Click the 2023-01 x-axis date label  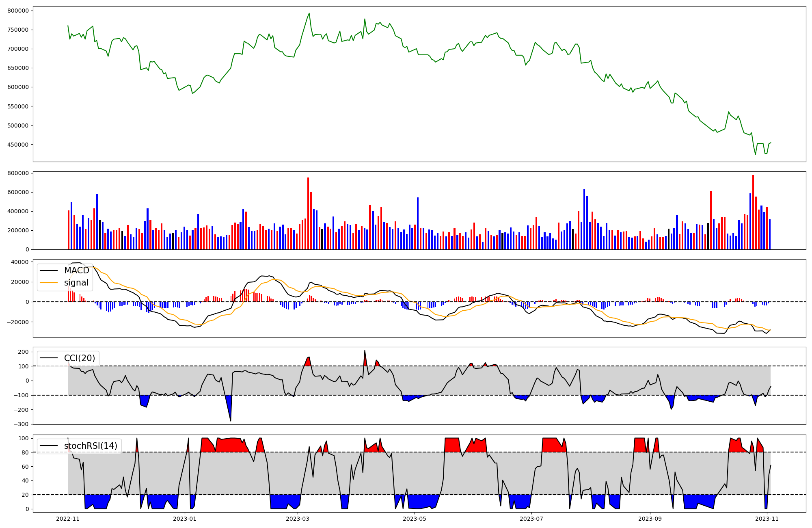pyautogui.click(x=185, y=519)
